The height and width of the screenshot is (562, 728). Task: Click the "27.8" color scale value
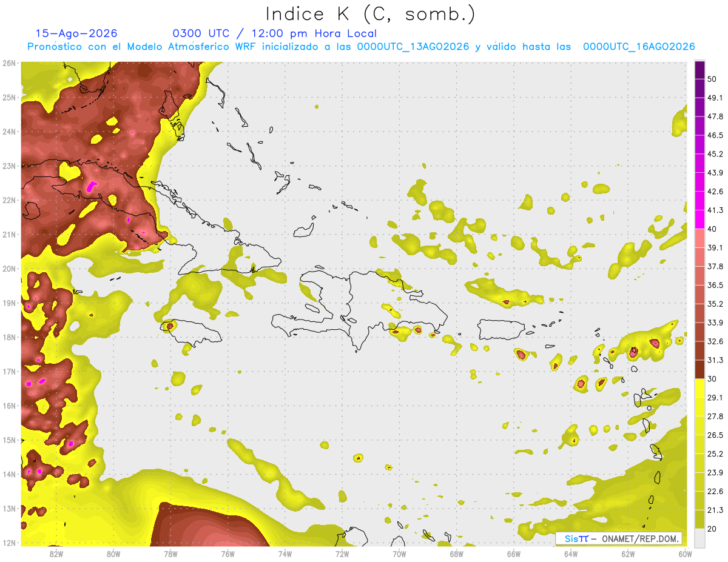click(x=715, y=416)
